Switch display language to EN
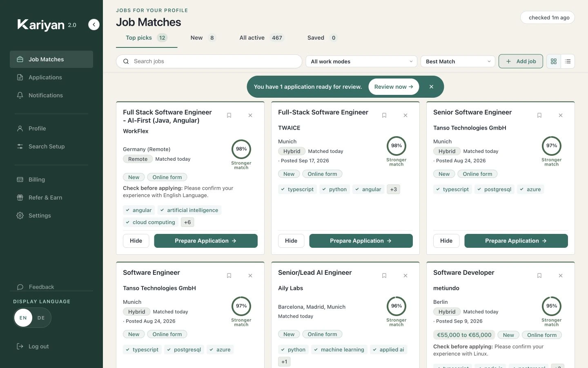 pyautogui.click(x=23, y=318)
